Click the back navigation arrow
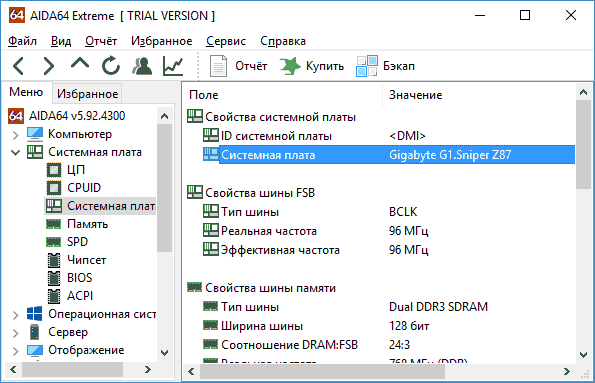The width and height of the screenshot is (595, 383). tap(19, 66)
